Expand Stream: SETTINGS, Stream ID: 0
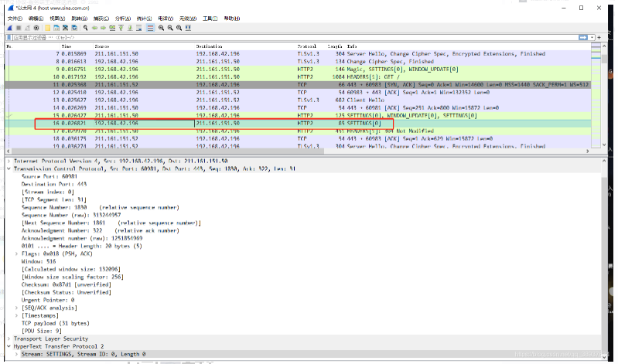This screenshot has width=618, height=364. (16, 354)
